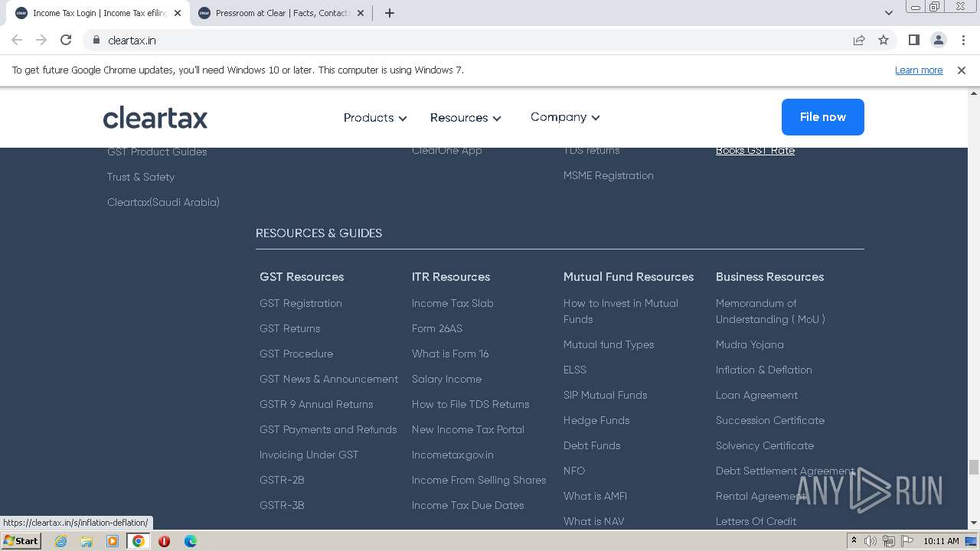The width and height of the screenshot is (980, 551).
Task: Open the GST Returns link
Action: pyautogui.click(x=290, y=328)
